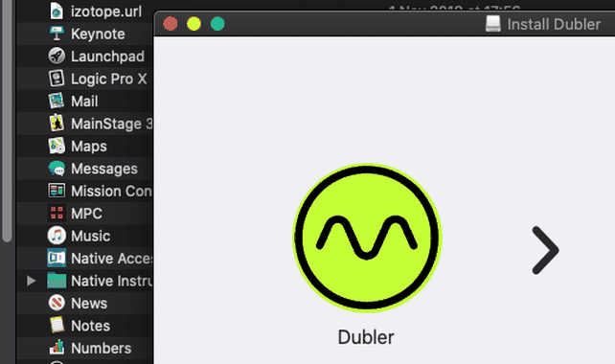Click the Launchpad rocket icon
The image size is (615, 364).
pyautogui.click(x=57, y=57)
